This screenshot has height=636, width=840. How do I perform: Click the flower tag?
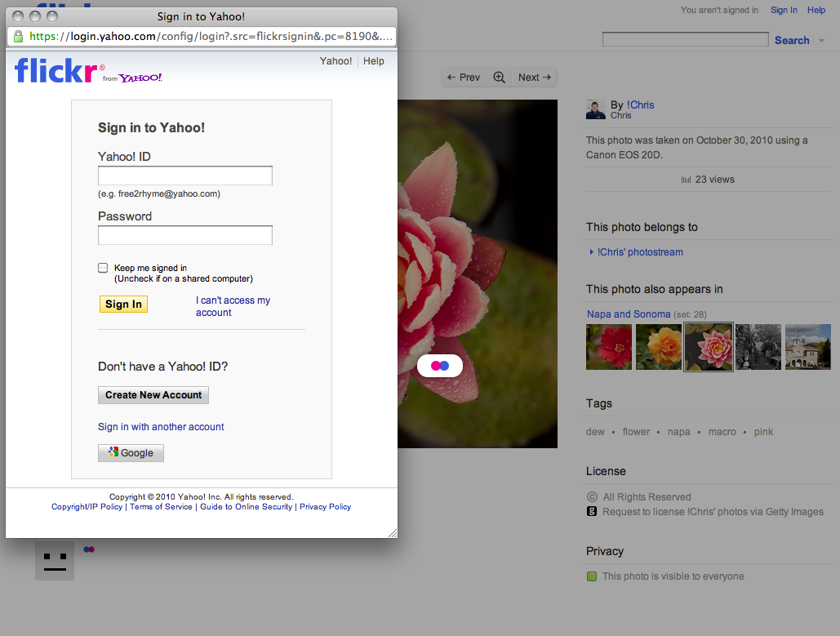pos(636,432)
